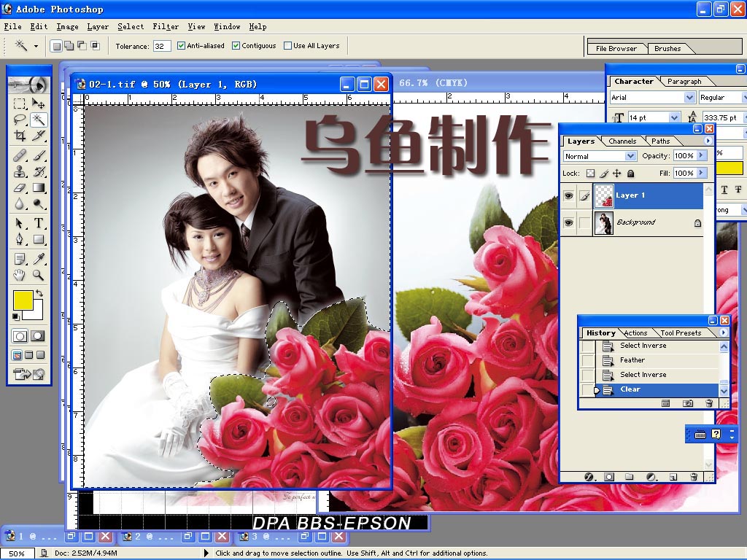The image size is (747, 560).
Task: Choose the Eraser tool
Action: pyautogui.click(x=20, y=187)
